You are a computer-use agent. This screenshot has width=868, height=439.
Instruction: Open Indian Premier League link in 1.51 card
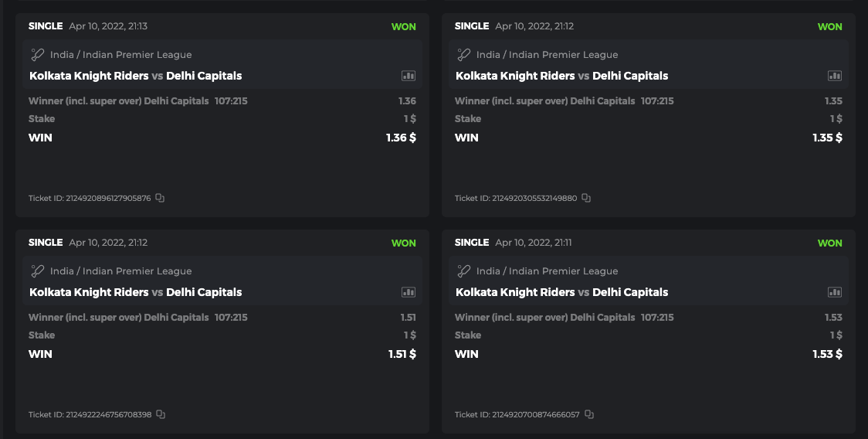[120, 271]
